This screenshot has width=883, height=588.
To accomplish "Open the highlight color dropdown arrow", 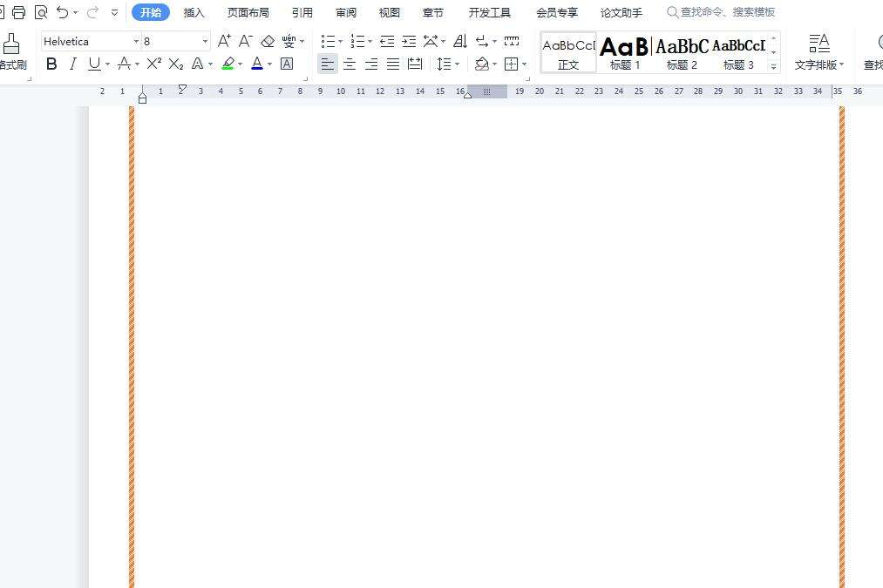I will 241,64.
